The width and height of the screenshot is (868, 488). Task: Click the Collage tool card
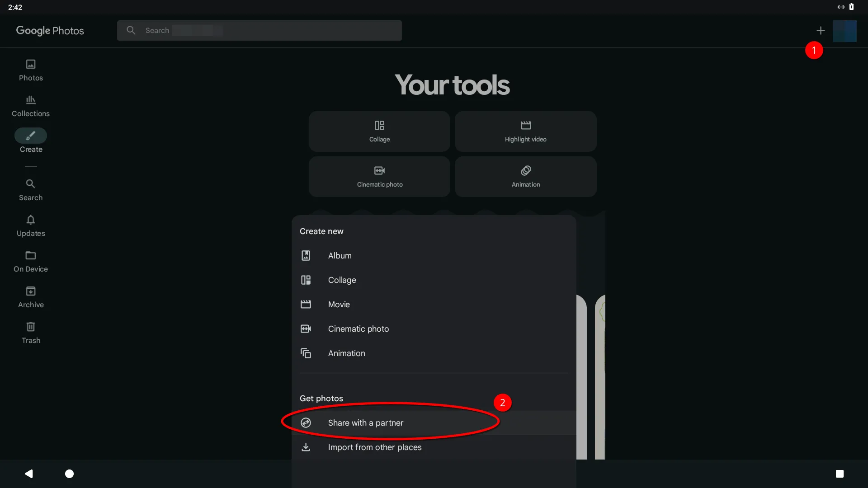pos(379,131)
